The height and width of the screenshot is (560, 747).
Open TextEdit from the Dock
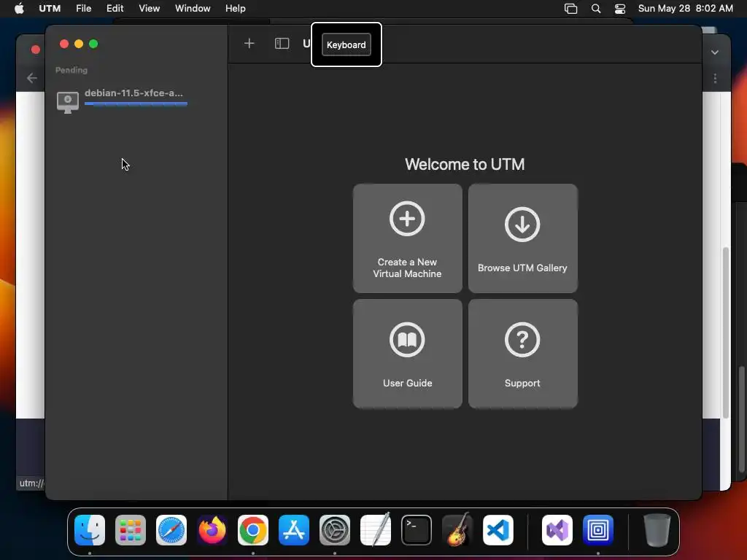376,530
